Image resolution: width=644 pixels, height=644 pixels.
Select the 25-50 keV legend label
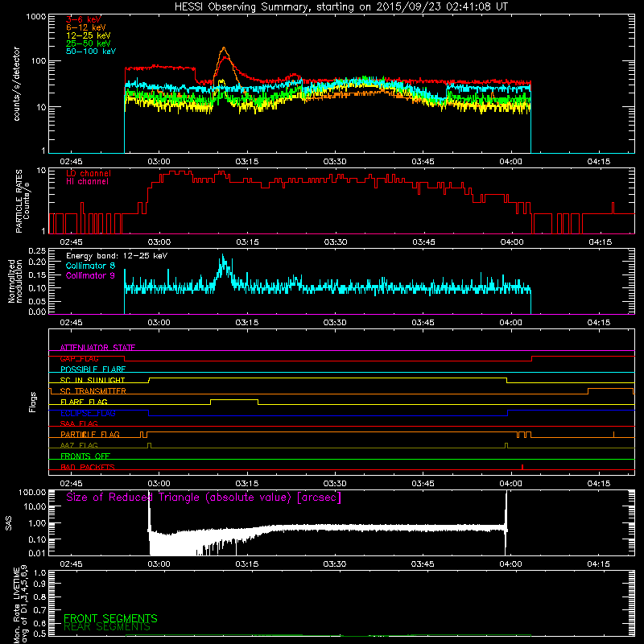tap(89, 43)
